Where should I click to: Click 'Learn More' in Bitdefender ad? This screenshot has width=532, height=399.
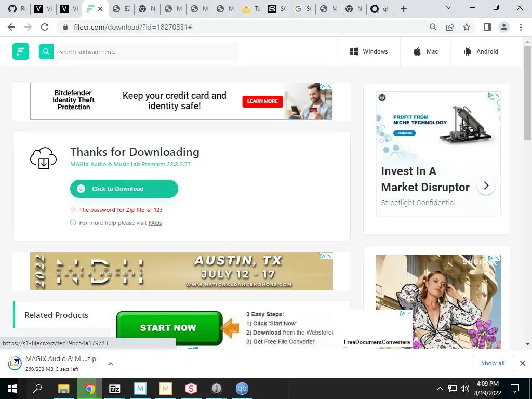262,101
